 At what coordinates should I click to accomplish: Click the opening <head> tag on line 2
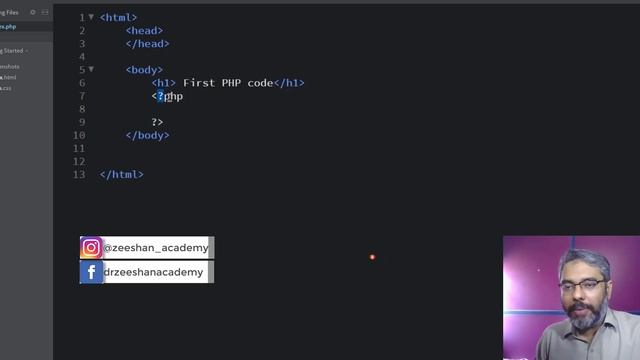pos(144,31)
